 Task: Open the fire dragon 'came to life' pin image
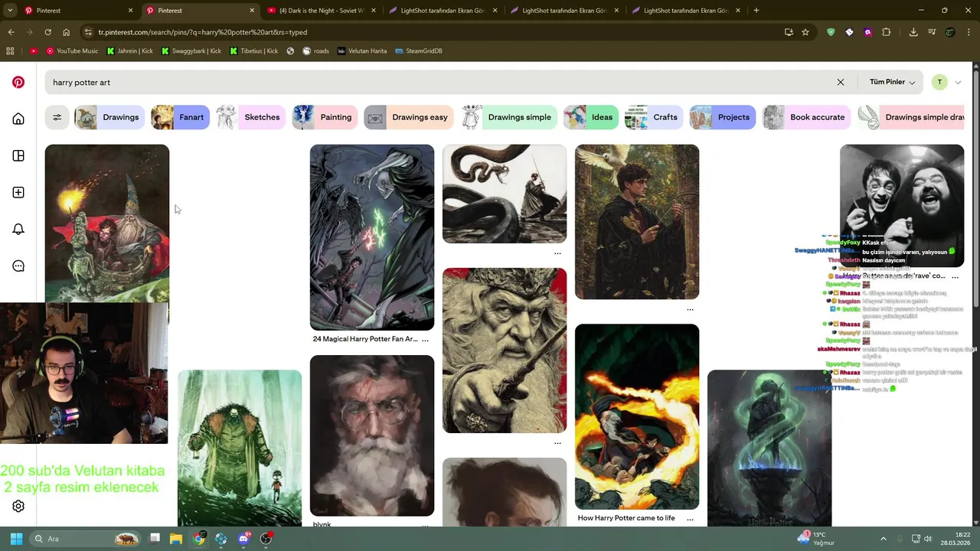(637, 416)
